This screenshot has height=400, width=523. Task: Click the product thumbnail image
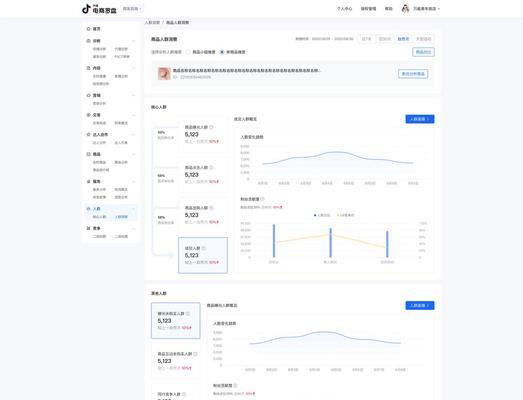(164, 73)
